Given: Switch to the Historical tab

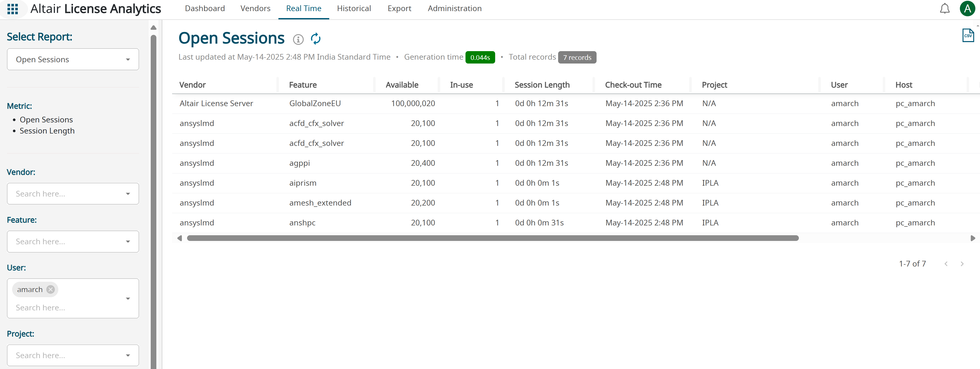Looking at the screenshot, I should pyautogui.click(x=354, y=8).
